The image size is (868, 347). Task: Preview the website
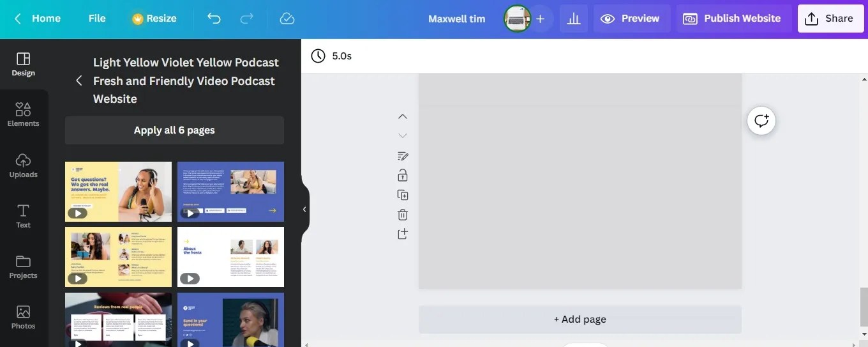632,19
